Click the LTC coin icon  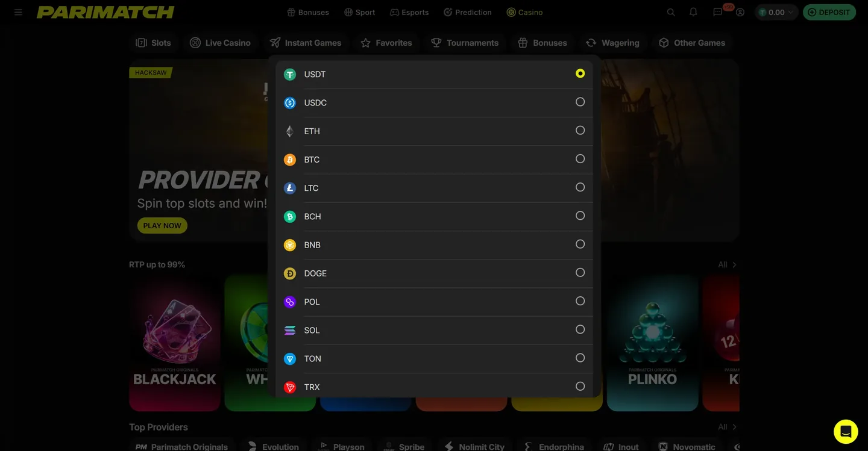290,188
